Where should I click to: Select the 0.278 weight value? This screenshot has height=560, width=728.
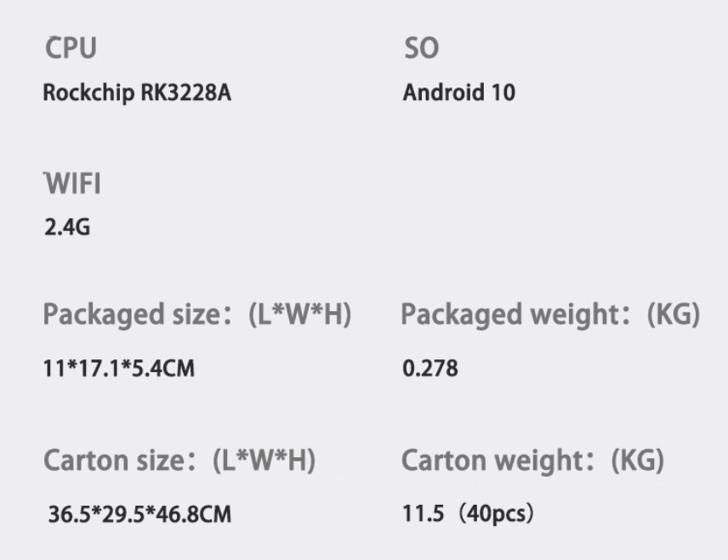point(430,369)
